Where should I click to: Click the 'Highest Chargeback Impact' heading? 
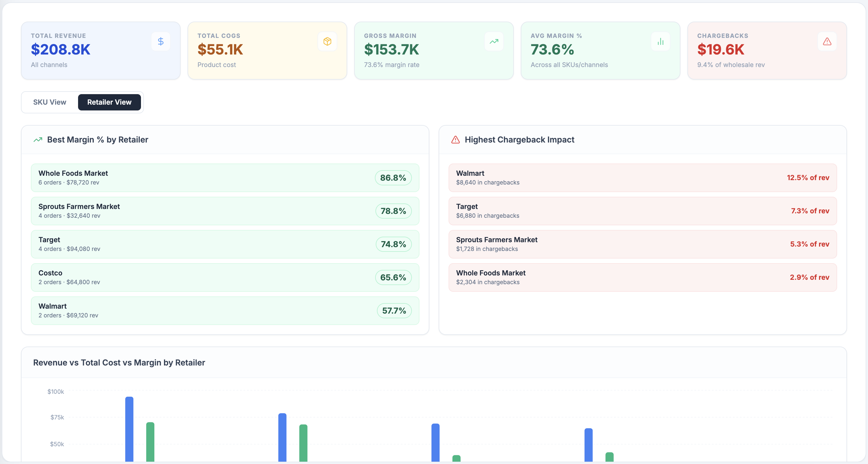[520, 140]
